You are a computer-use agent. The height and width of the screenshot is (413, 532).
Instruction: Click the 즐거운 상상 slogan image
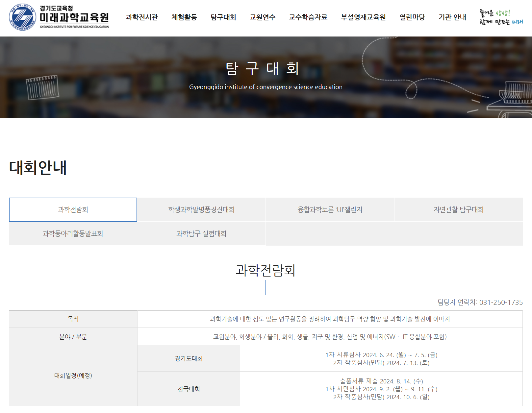tap(501, 17)
